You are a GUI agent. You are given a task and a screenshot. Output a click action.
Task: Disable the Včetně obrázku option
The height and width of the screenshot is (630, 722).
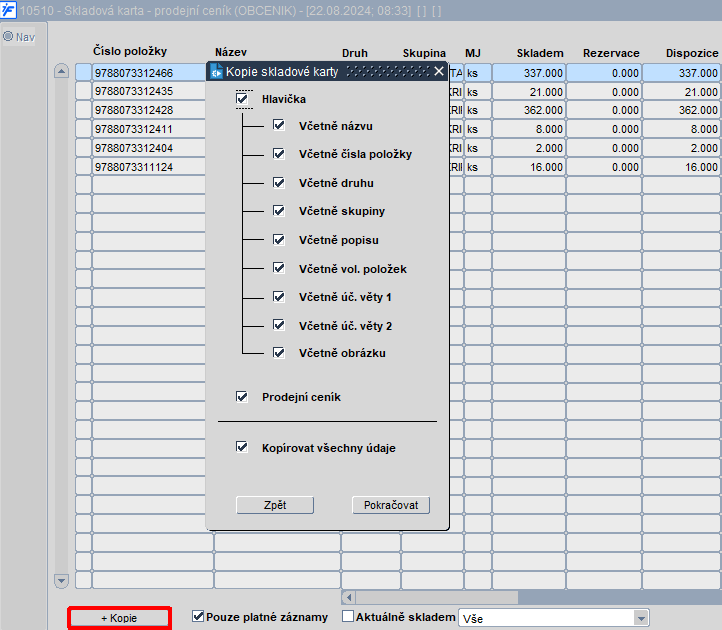[x=279, y=353]
